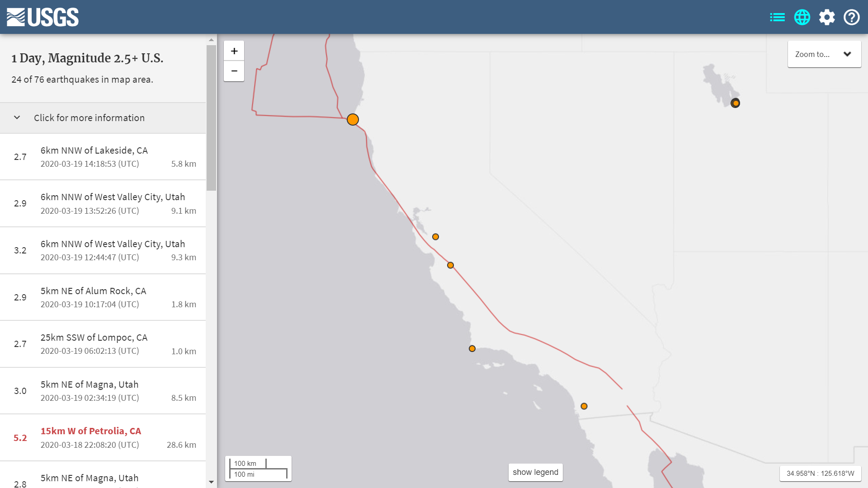Click the scroll up arrow of the list
Image resolution: width=868 pixels, height=488 pixels.
(211, 40)
